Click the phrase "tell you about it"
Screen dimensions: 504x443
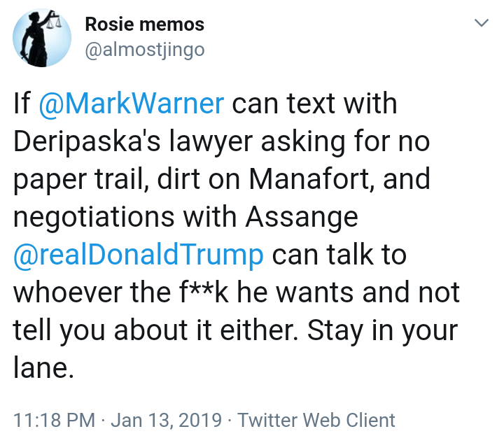click(x=112, y=330)
